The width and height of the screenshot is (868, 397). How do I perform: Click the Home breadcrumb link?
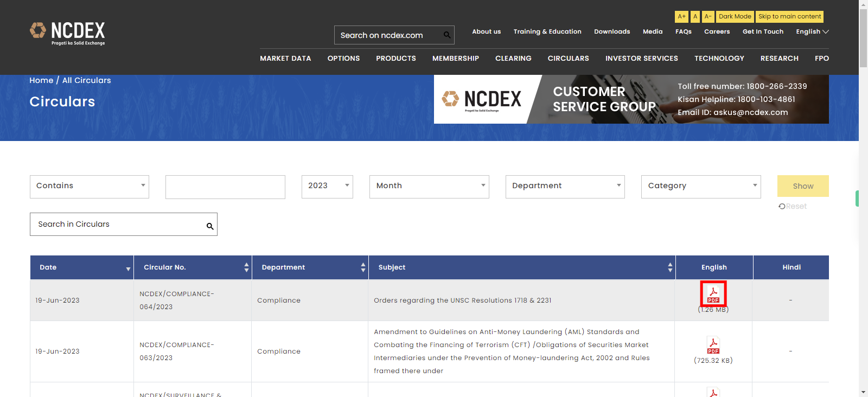41,80
